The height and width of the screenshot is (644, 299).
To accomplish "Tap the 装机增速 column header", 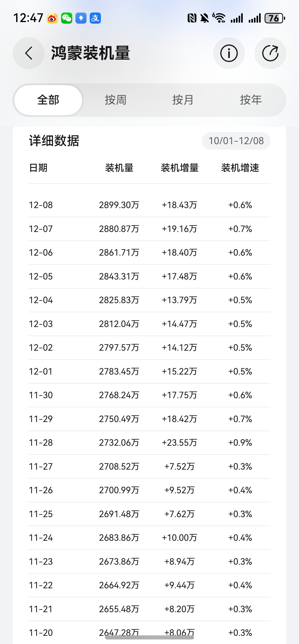I will point(241,168).
